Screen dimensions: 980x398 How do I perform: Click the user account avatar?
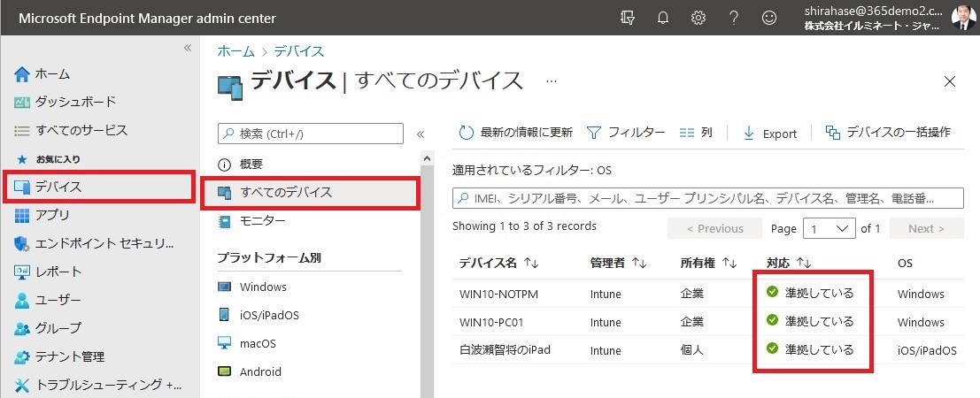(x=963, y=18)
